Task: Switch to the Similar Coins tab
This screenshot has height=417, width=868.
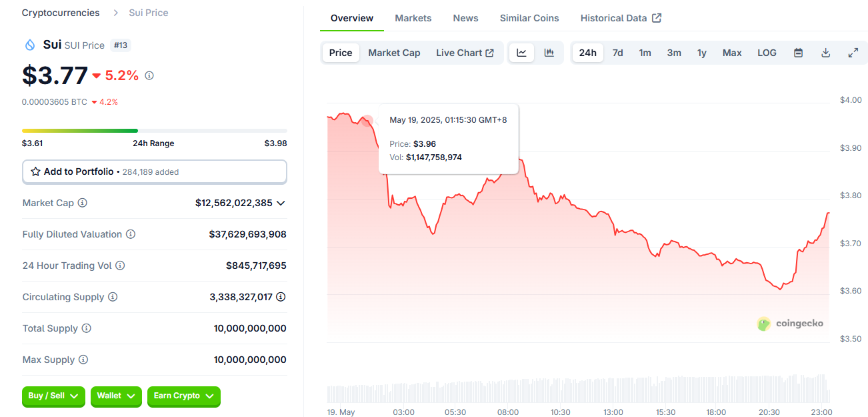Action: (529, 18)
